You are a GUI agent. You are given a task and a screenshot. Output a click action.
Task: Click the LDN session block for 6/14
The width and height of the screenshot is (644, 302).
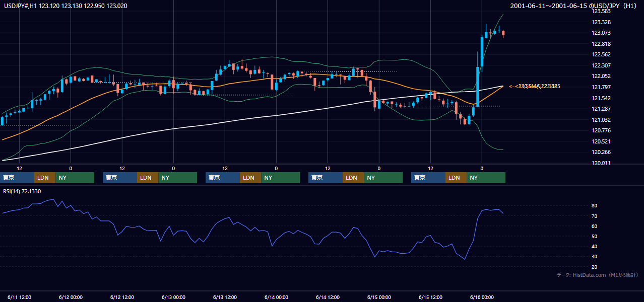click(353, 178)
